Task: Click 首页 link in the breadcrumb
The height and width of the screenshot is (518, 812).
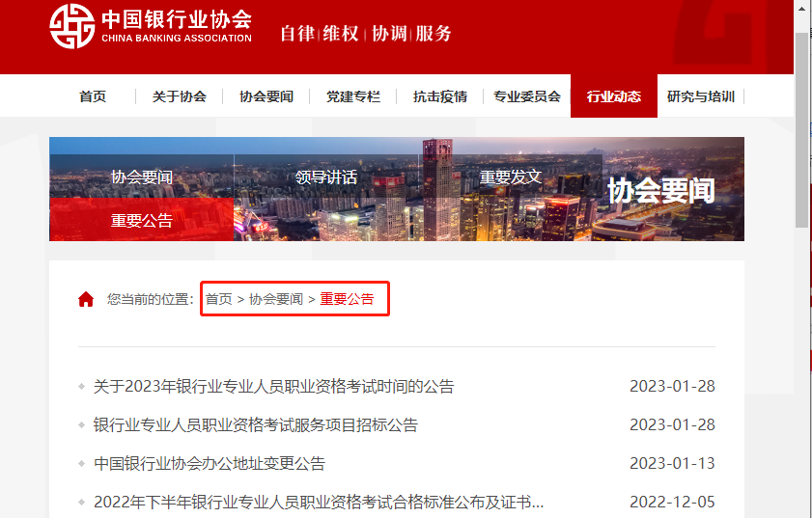Action: tap(219, 299)
